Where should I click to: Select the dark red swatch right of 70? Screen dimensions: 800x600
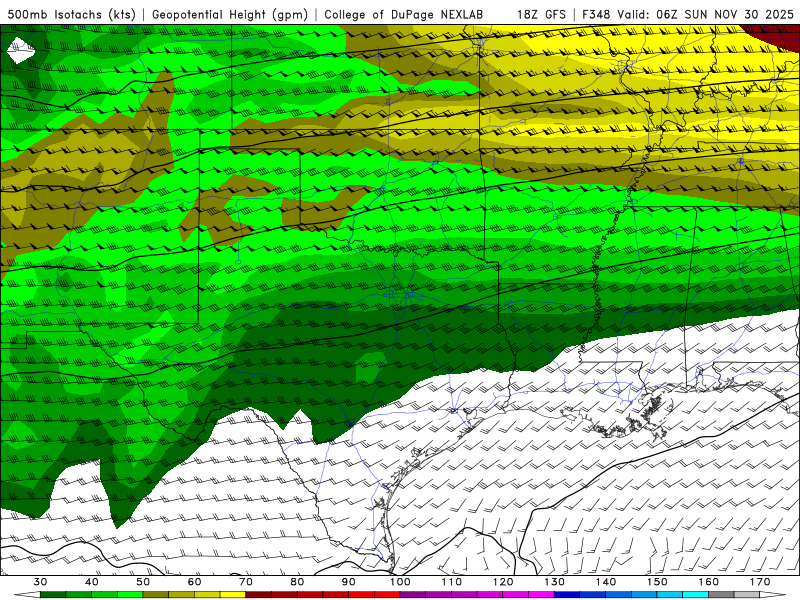click(x=259, y=595)
